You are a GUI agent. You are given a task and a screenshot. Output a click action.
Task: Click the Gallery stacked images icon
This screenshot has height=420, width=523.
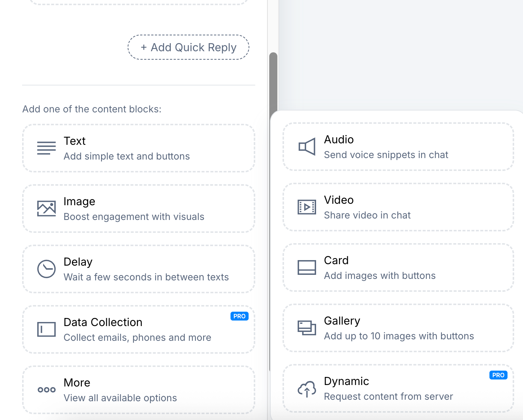[307, 328]
